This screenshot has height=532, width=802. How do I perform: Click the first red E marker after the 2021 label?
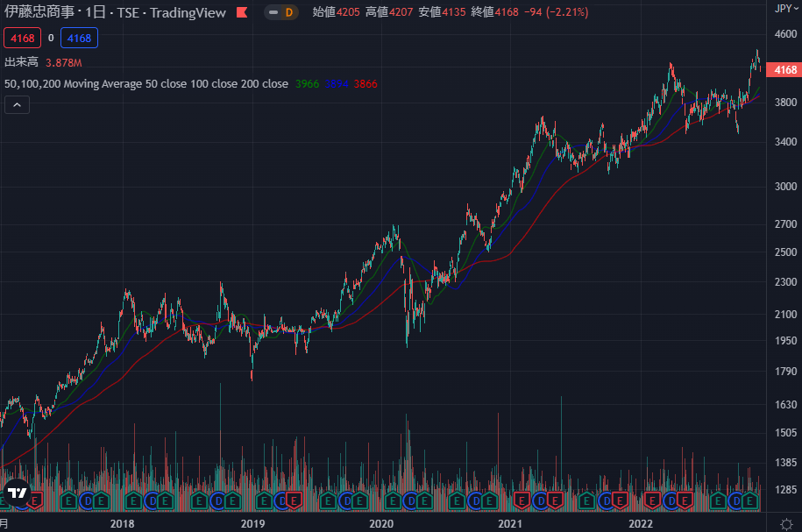[522, 501]
